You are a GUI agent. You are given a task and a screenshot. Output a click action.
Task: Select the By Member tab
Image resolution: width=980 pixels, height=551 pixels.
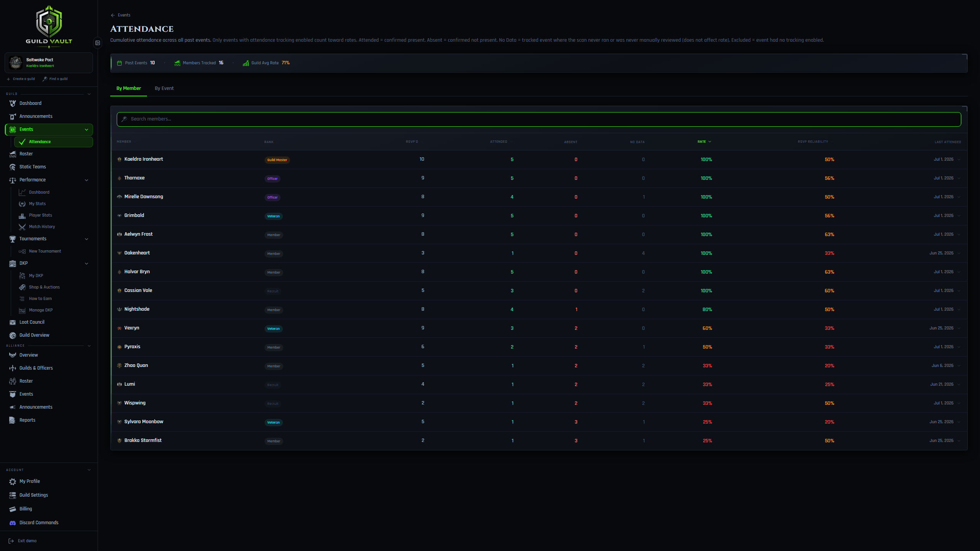(129, 88)
